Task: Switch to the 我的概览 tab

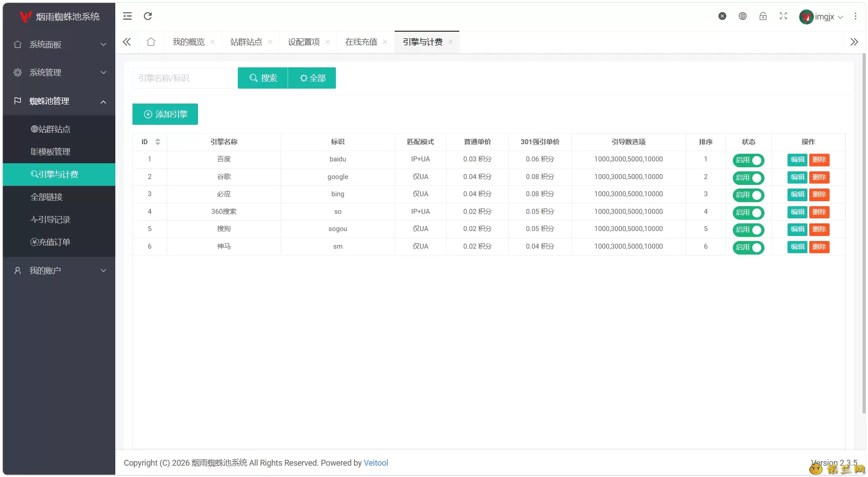Action: tap(189, 42)
